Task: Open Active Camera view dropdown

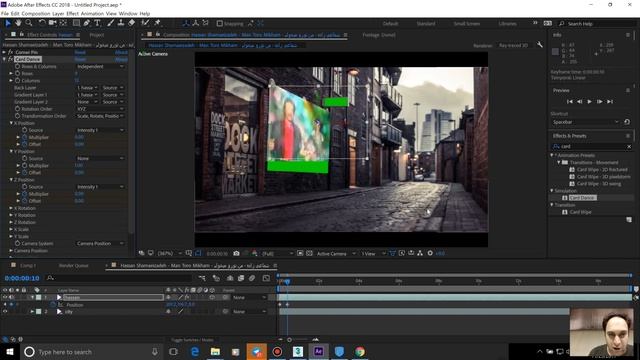Action: click(x=336, y=253)
